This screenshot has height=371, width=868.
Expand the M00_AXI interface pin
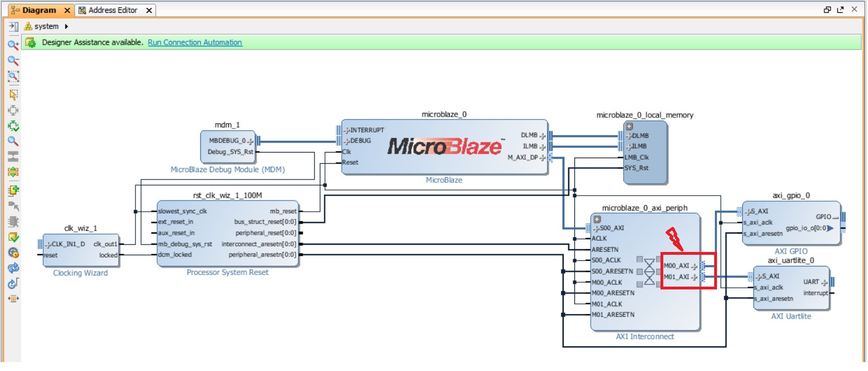tap(694, 266)
